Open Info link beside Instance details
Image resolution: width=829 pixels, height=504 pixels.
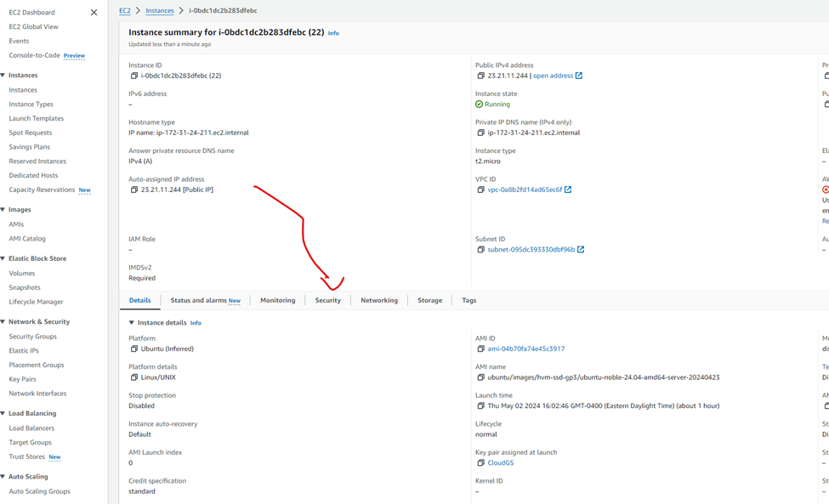pyautogui.click(x=196, y=323)
